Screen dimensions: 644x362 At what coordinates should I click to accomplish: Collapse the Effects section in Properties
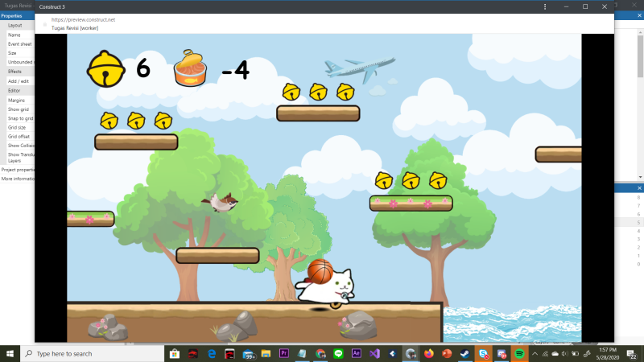15,72
